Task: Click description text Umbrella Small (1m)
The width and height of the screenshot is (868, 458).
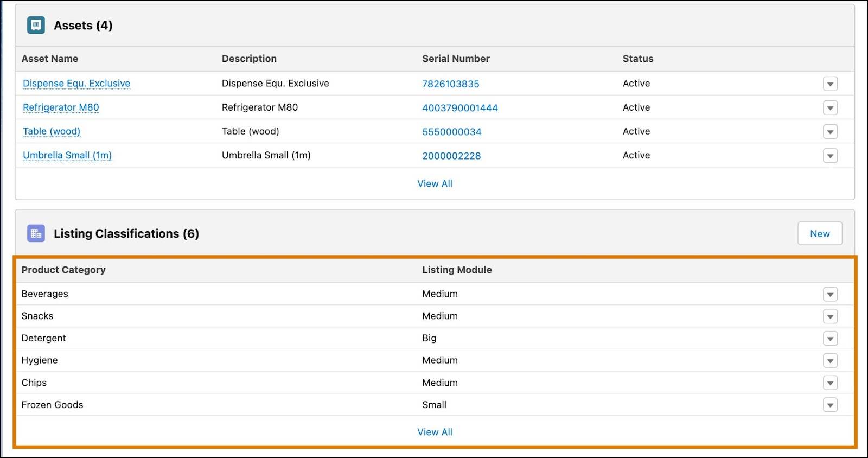Action: (x=266, y=155)
